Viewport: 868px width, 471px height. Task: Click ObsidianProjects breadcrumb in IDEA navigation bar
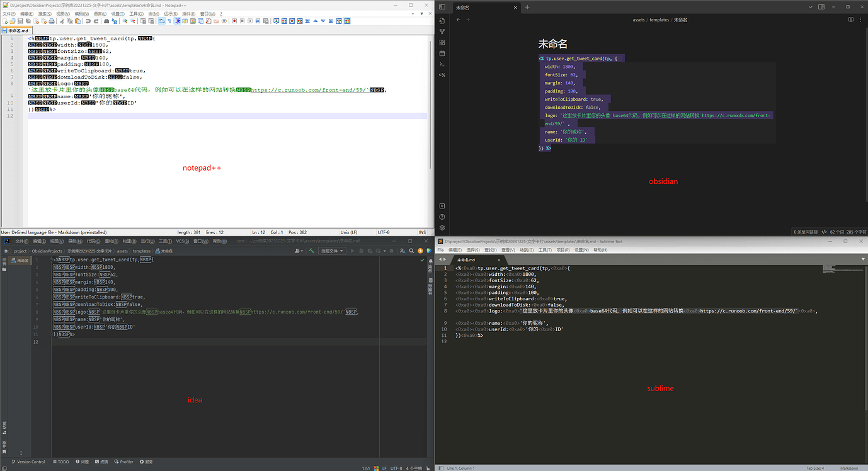coord(47,251)
